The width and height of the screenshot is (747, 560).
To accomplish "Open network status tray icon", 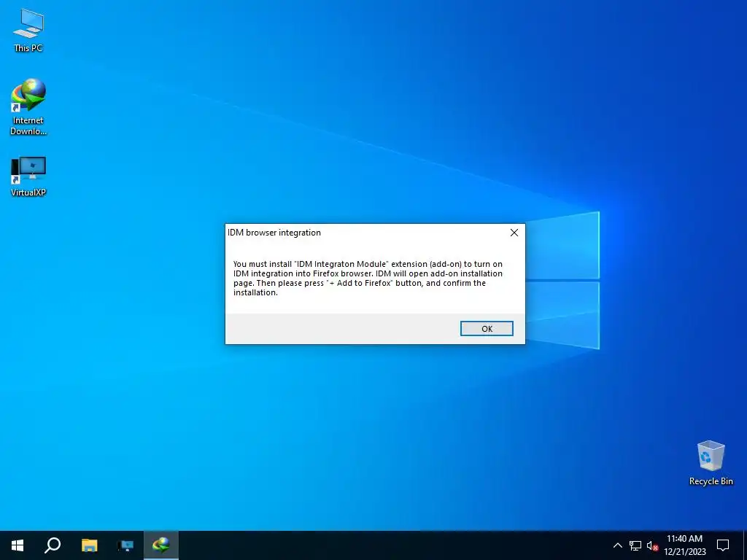I will pos(635,545).
